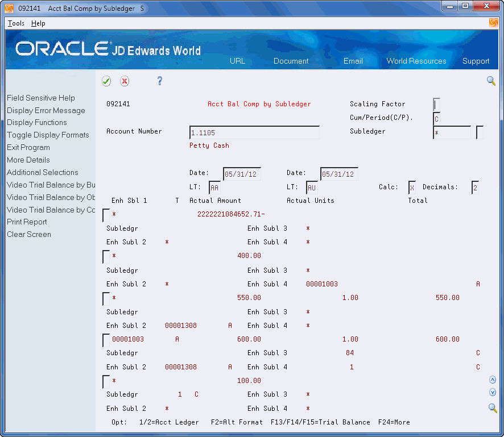Click the green checkmark OK icon
This screenshot has height=437, width=504.
tap(106, 81)
